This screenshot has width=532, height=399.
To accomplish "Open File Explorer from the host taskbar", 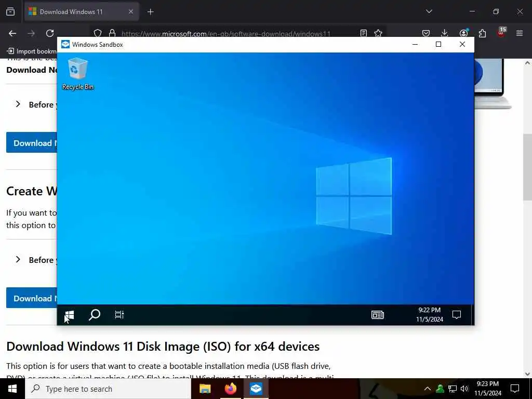I will point(205,389).
